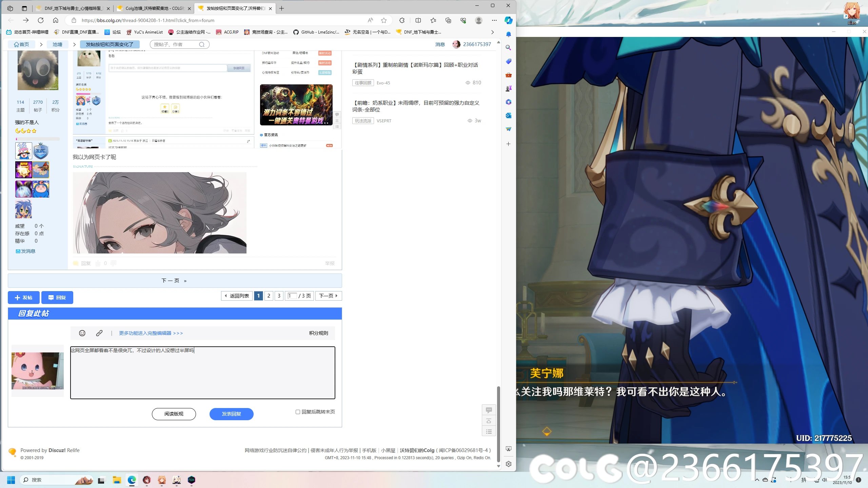Open 剧情系列 诺斯玛尔篇 article link
868x488 pixels.
415,68
